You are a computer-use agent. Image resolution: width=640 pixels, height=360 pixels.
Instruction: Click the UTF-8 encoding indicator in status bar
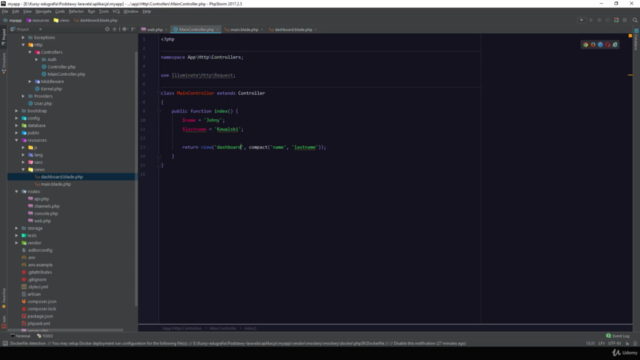point(614,343)
